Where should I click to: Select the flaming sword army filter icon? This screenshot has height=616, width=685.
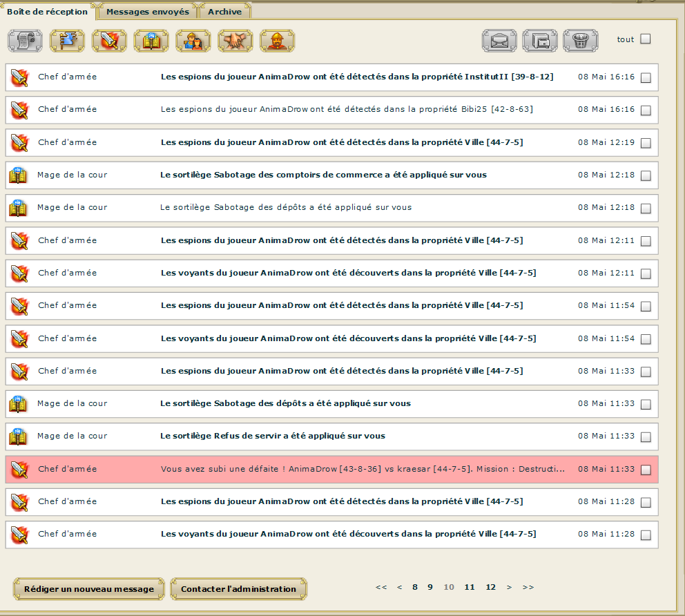[x=109, y=41]
